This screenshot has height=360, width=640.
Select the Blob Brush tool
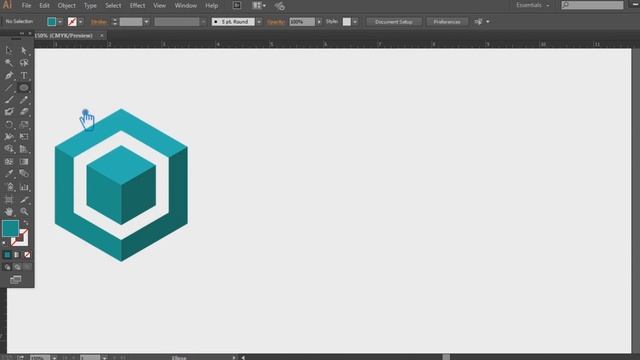click(9, 112)
